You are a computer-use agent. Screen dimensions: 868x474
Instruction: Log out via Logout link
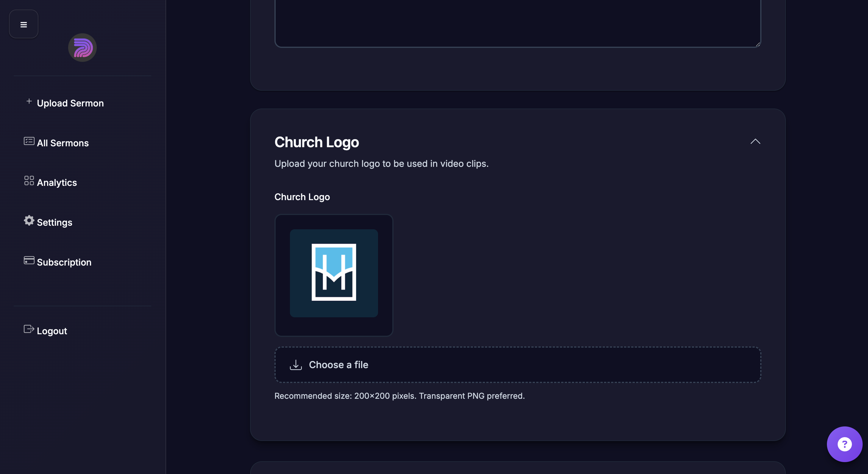(x=52, y=331)
